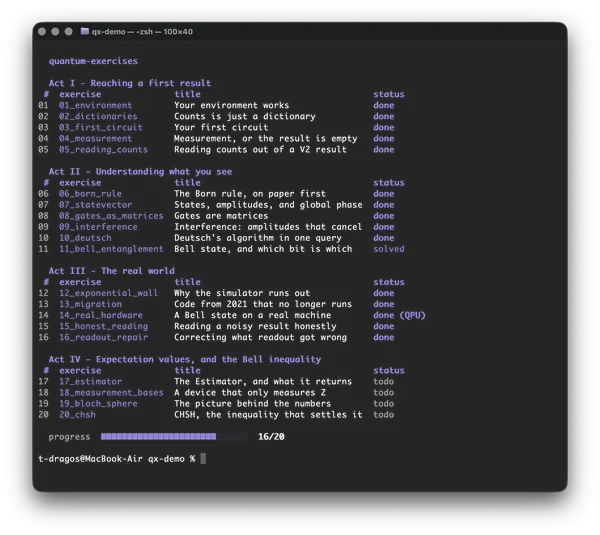Click the Act IV 'Expectation values, and the Bell inequality' heading
600x535 pixels.
point(209,359)
